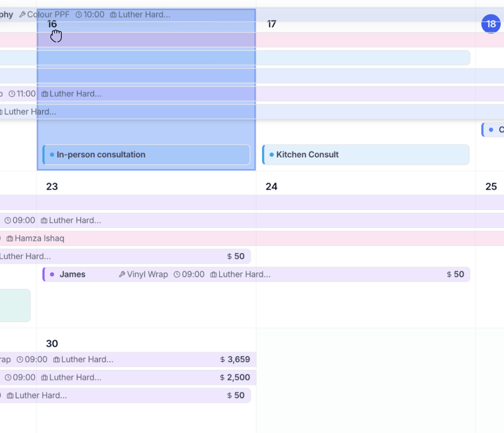Open the James Vinyl Wrap booking

pos(256,275)
